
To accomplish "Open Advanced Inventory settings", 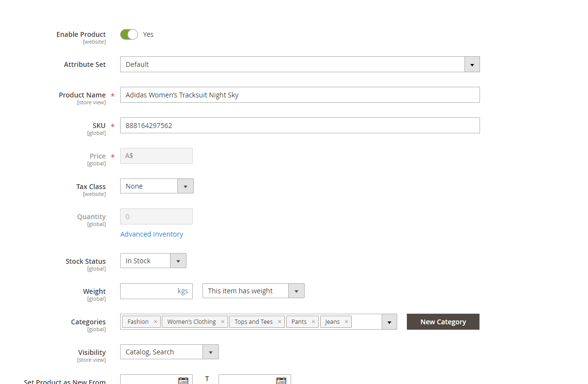I will (152, 234).
